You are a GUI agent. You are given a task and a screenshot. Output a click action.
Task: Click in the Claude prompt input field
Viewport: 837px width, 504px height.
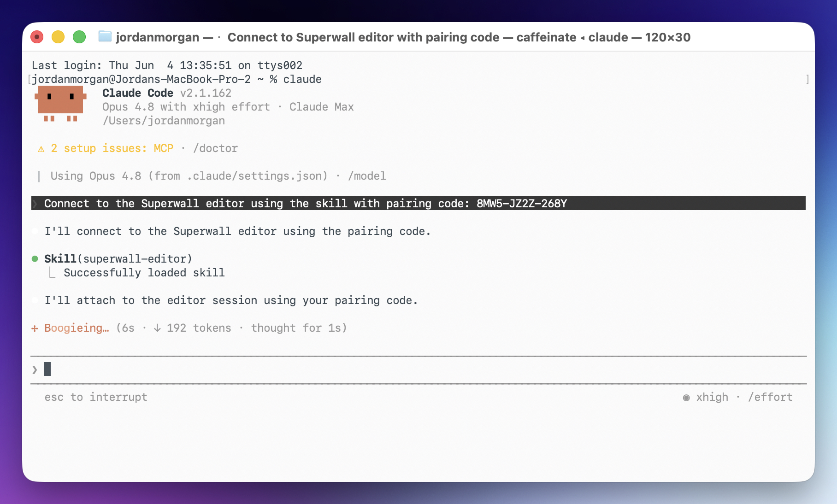pyautogui.click(x=418, y=369)
